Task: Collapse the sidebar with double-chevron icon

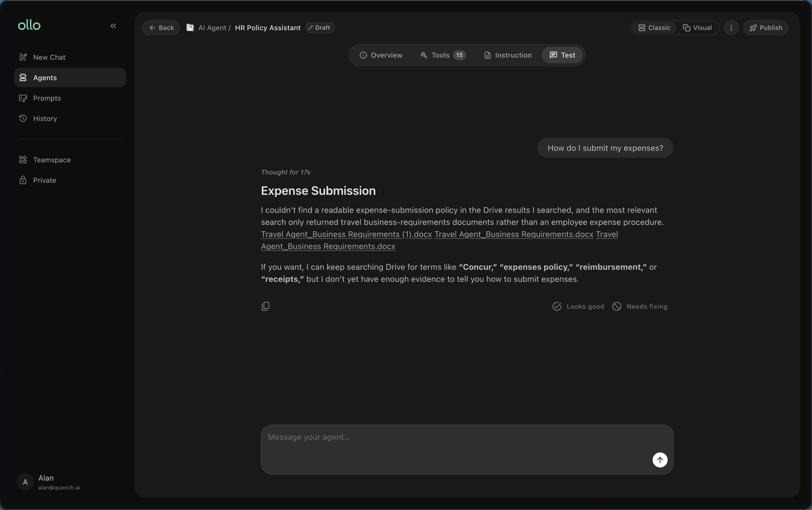Action: click(x=113, y=26)
